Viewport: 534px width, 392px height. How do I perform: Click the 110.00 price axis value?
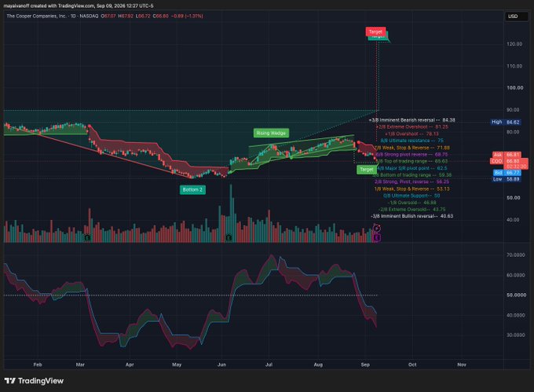(x=514, y=66)
